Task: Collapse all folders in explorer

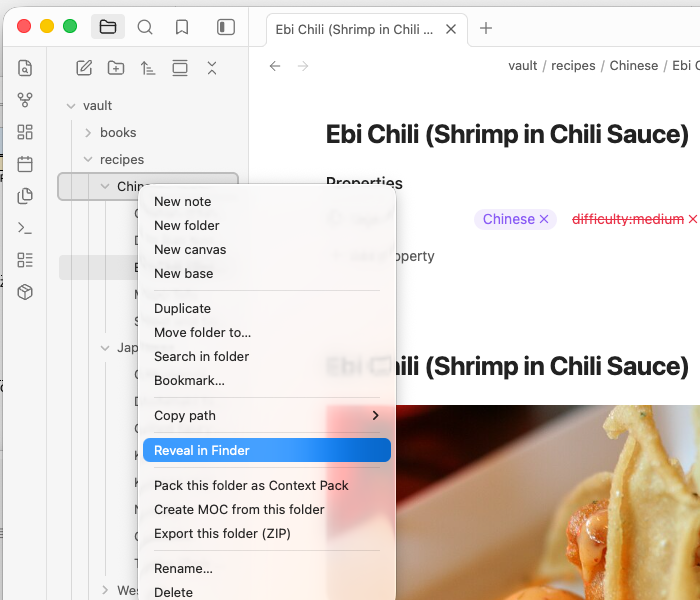Action: click(x=212, y=68)
